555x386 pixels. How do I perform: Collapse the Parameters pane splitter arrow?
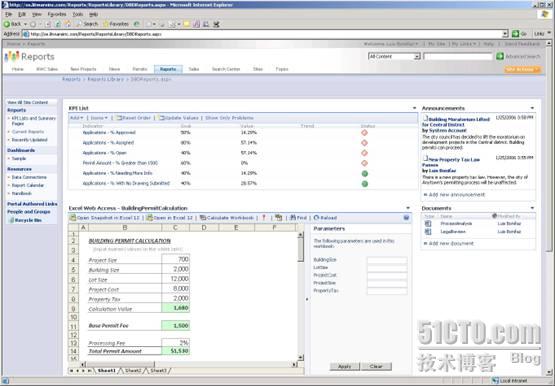(307, 299)
